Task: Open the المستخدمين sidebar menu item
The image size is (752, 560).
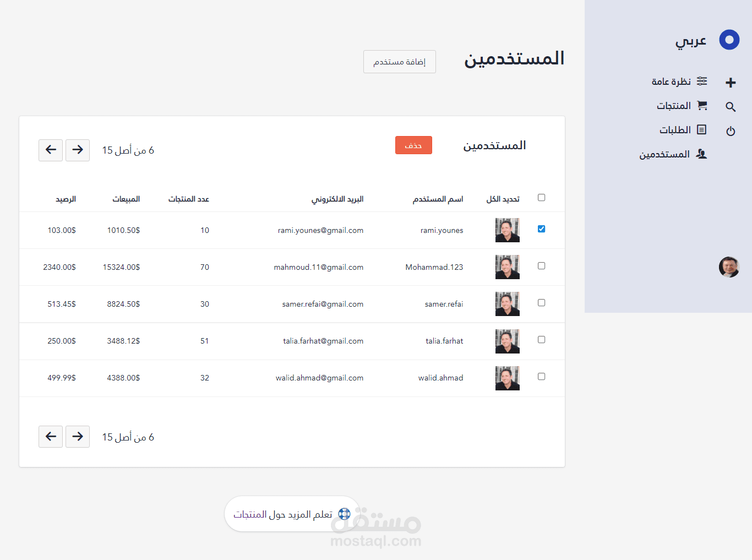Action: coord(673,154)
